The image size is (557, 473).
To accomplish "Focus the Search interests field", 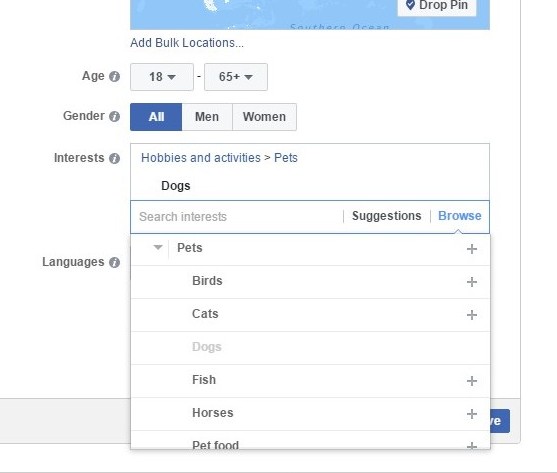I will [237, 217].
